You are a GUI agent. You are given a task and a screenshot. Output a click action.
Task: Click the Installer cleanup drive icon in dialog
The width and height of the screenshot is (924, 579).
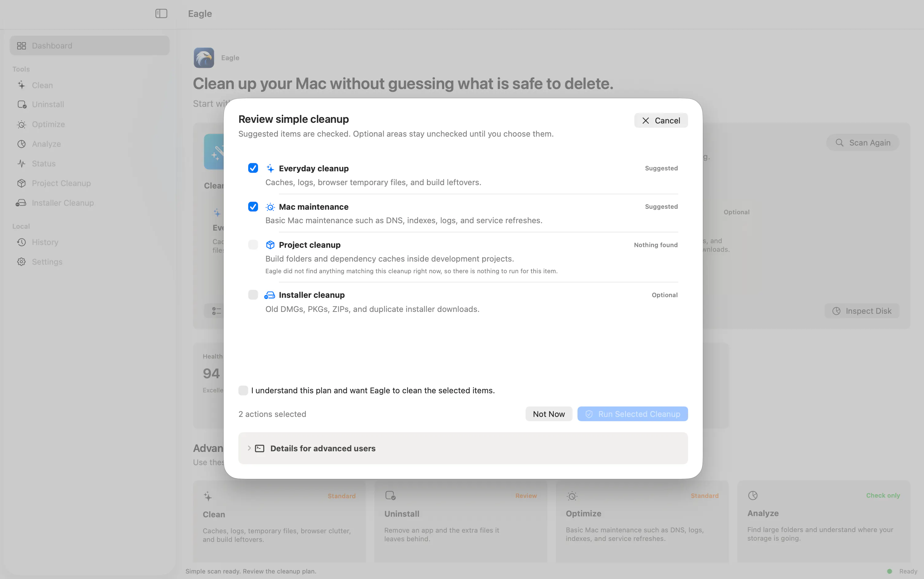click(270, 295)
